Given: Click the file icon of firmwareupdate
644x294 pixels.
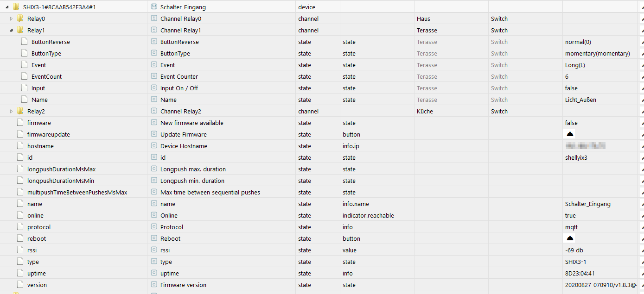Looking at the screenshot, I should pyautogui.click(x=20, y=134).
